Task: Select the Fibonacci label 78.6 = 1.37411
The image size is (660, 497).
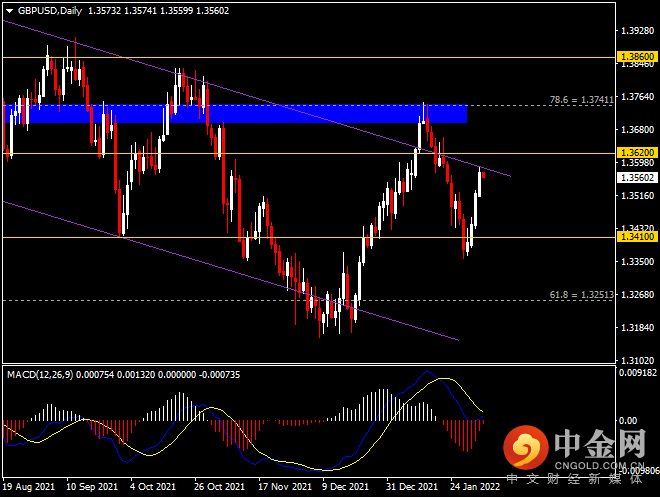Action: (581, 100)
